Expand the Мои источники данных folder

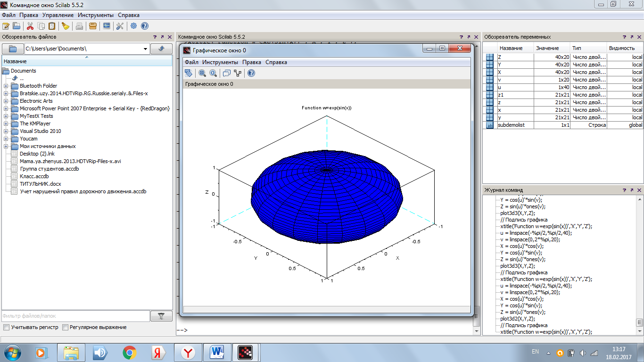(x=6, y=146)
